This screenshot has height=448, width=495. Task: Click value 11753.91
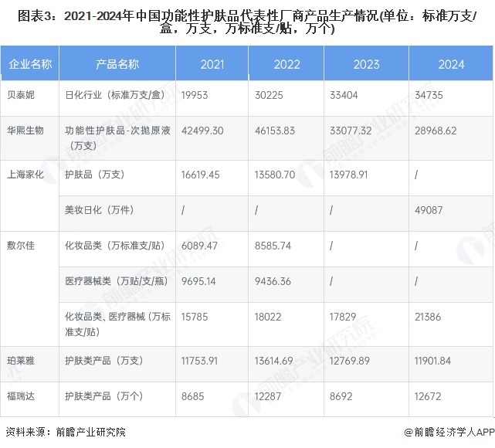point(199,361)
